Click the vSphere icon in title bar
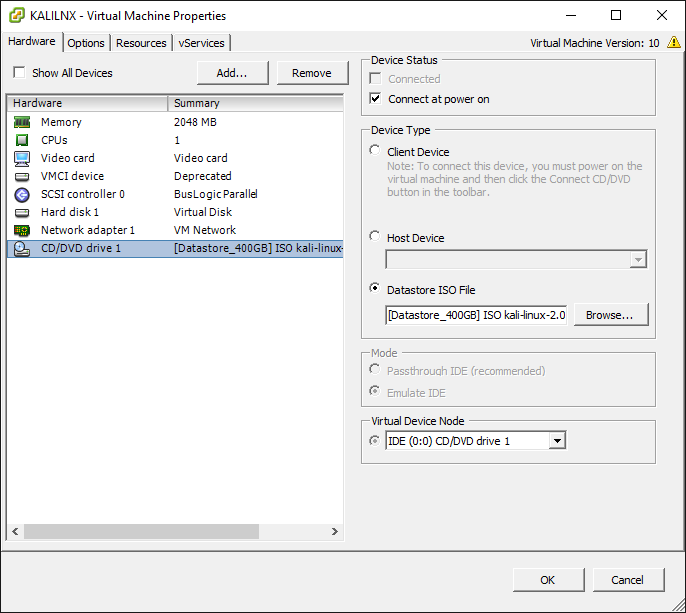686x613 pixels. tap(16, 15)
